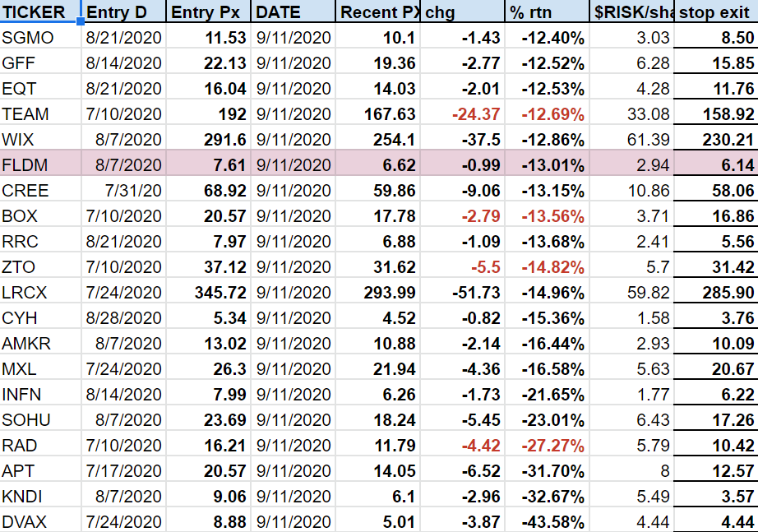Select the WIX ticker cell
758x532 pixels.
coord(40,139)
